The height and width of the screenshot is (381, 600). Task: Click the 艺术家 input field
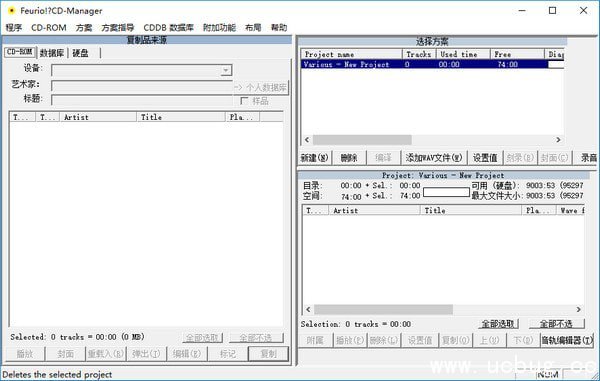[142, 86]
